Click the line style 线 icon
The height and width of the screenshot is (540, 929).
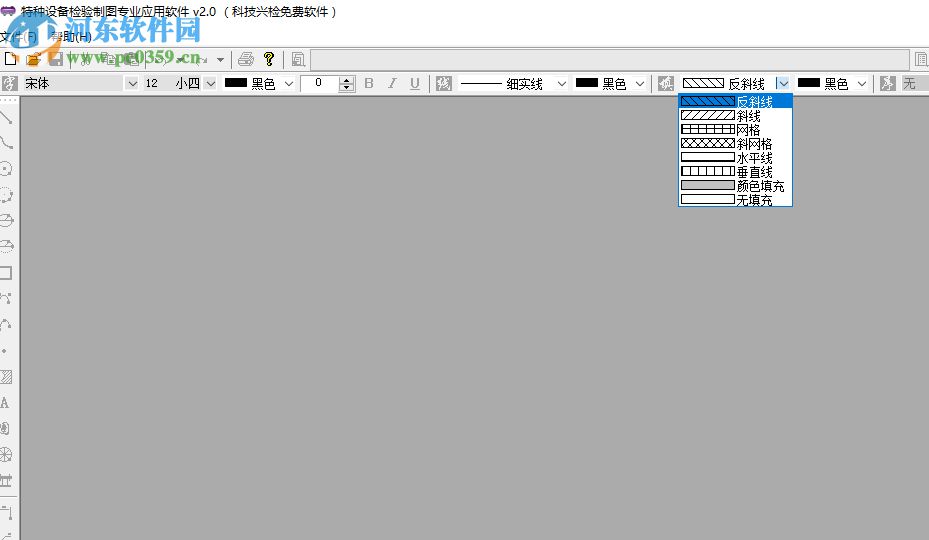tap(443, 84)
